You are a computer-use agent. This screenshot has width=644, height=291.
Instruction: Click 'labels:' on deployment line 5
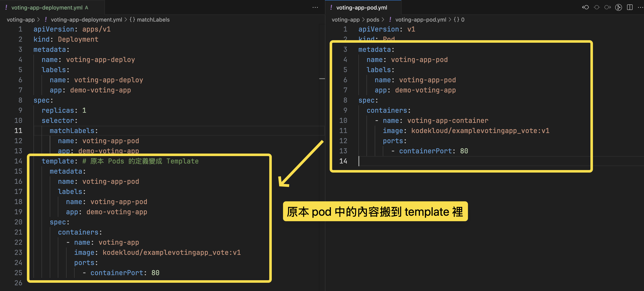56,70
